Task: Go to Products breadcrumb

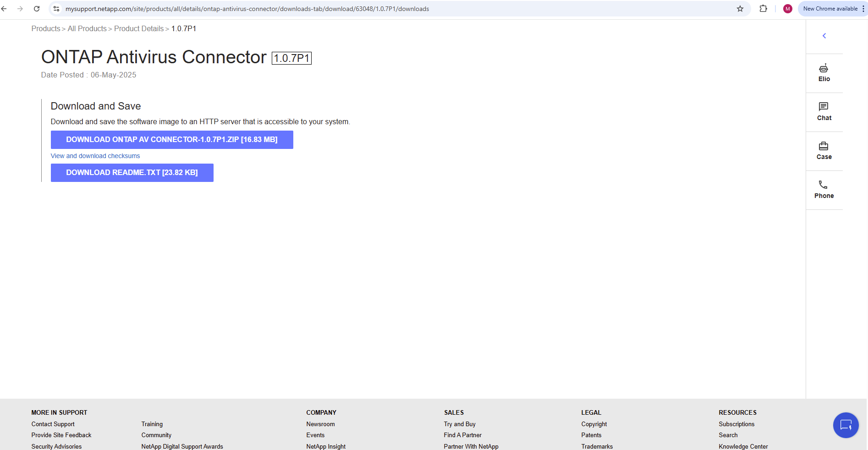Action: click(x=46, y=28)
